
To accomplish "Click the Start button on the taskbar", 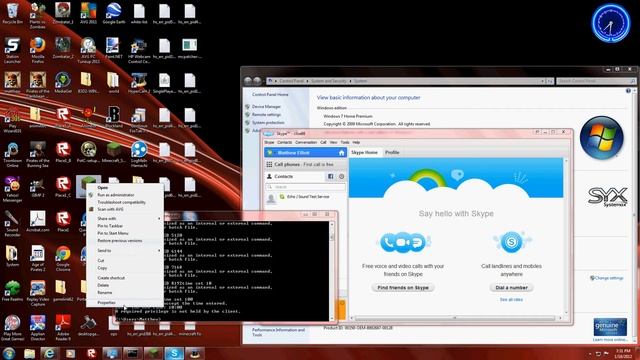I will click(x=9, y=353).
